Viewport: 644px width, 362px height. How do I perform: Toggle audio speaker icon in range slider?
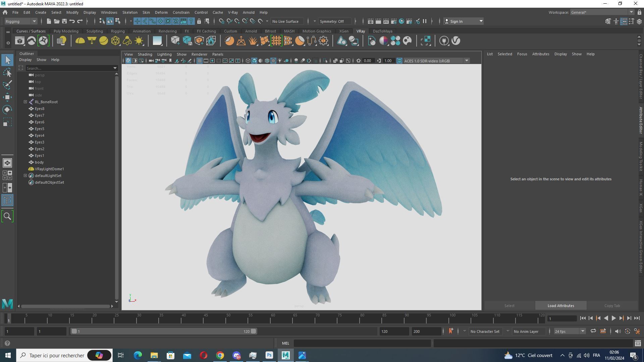[x=618, y=331]
